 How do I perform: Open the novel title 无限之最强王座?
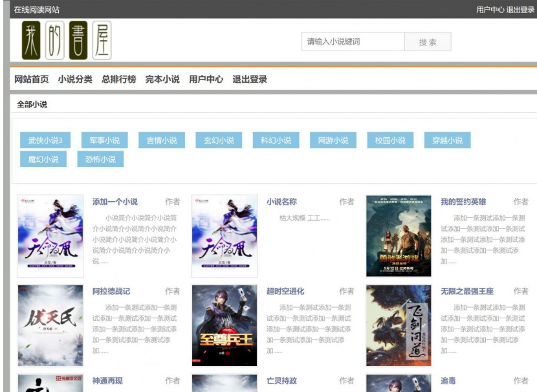[467, 291]
